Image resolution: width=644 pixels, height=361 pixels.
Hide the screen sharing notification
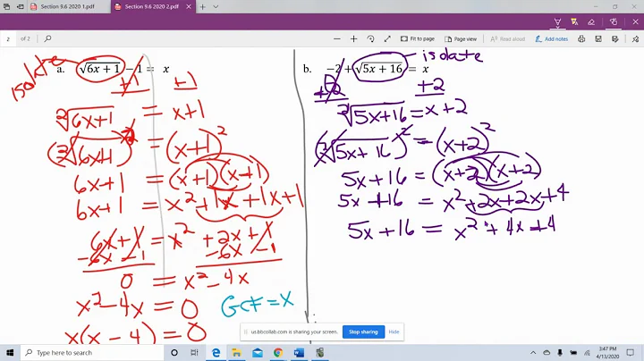pos(394,332)
